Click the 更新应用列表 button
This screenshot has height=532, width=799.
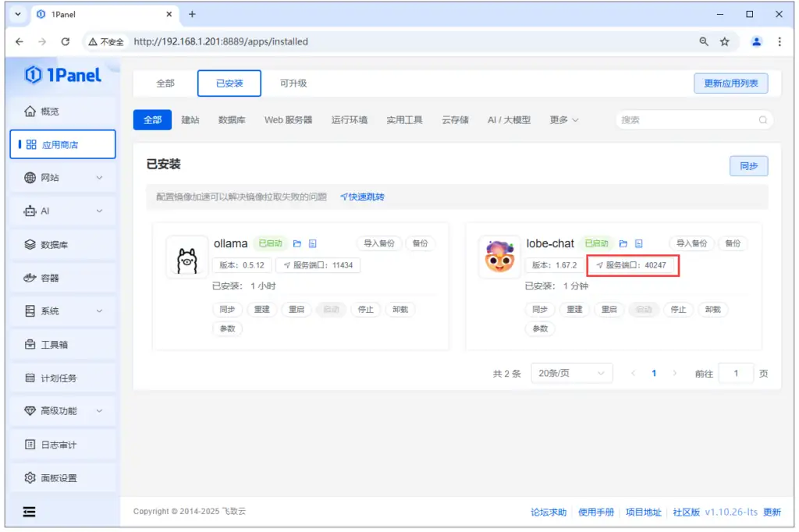click(730, 83)
